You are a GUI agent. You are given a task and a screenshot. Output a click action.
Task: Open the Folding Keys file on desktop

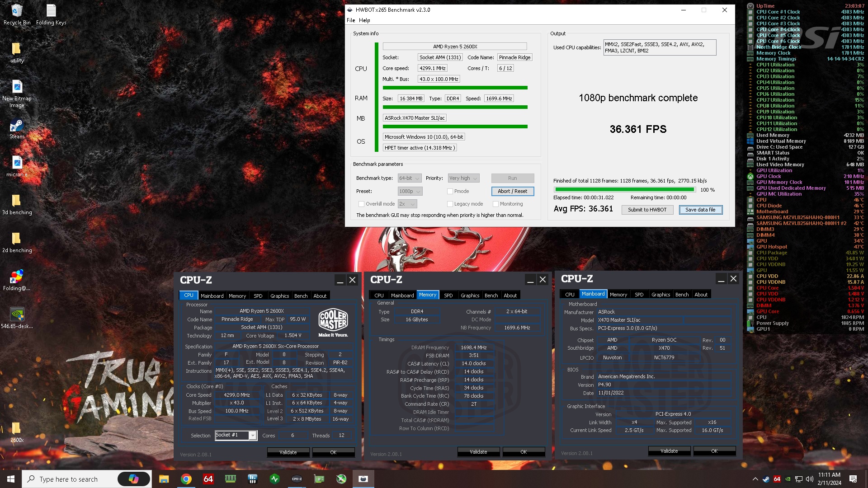(x=51, y=14)
